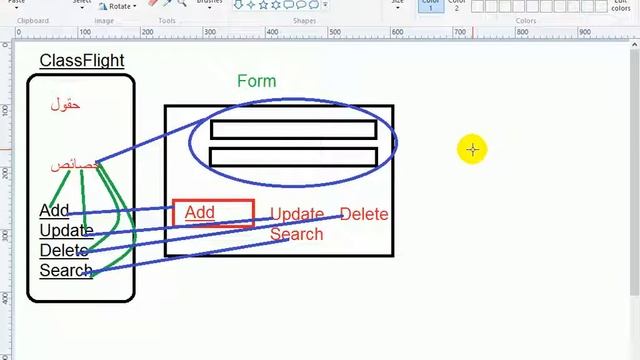Select the down arrow shape

pos(239,4)
